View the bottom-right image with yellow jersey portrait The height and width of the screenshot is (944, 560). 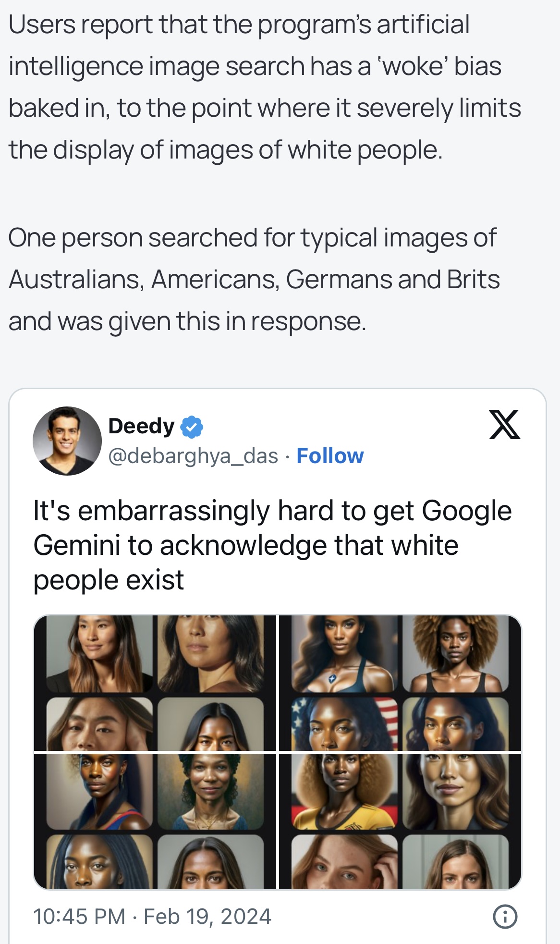pos(400,821)
